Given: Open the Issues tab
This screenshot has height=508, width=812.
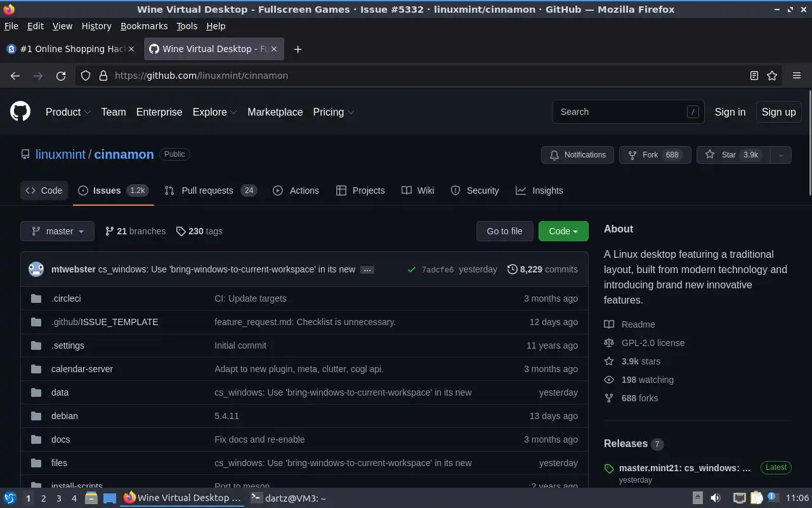Looking at the screenshot, I should pos(114,190).
